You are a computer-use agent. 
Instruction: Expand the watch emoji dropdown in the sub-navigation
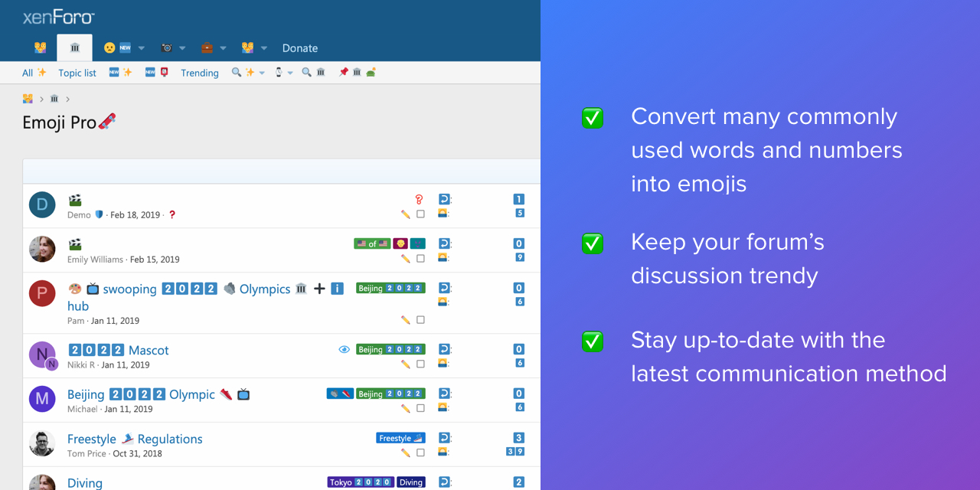[x=290, y=73]
